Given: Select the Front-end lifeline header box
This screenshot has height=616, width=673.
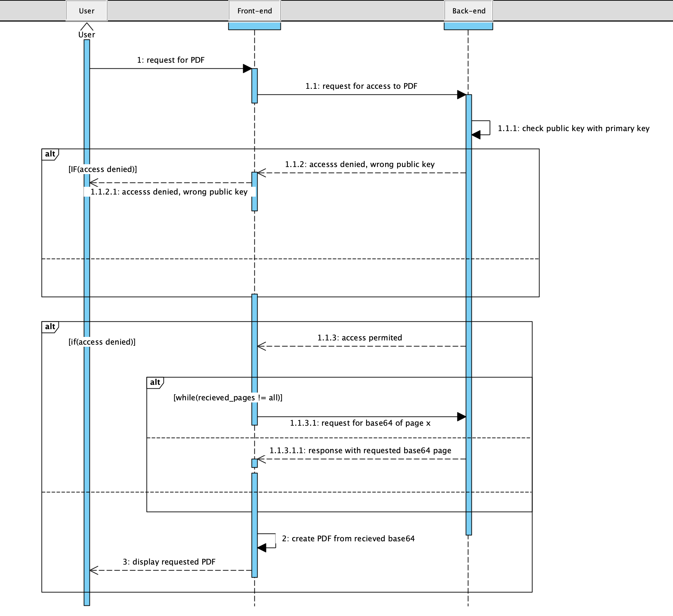Looking at the screenshot, I should 254,11.
